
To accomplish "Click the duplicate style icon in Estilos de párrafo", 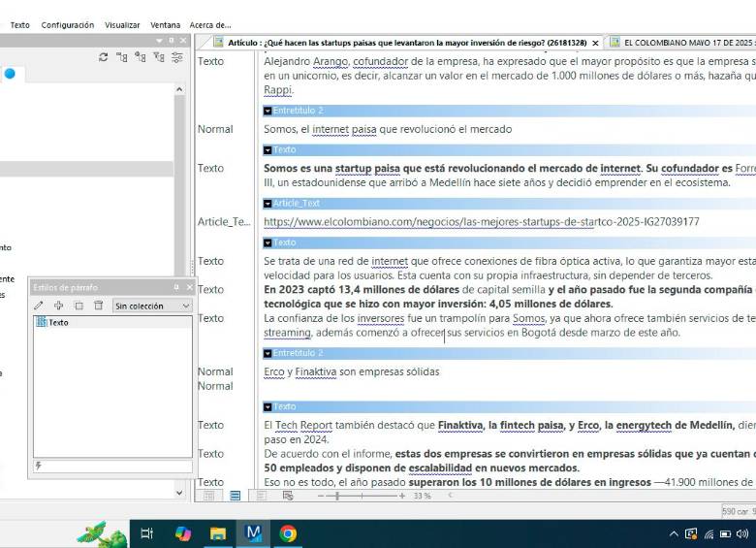I will 79,306.
